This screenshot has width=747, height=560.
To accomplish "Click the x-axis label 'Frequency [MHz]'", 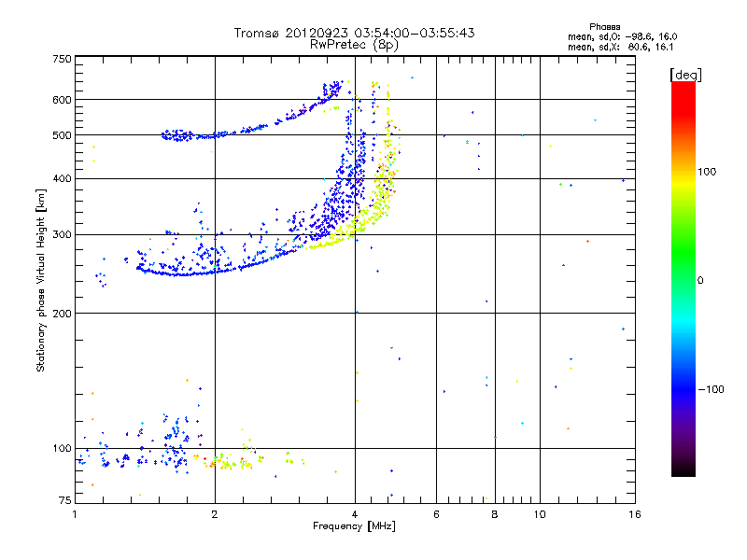I will point(354,526).
